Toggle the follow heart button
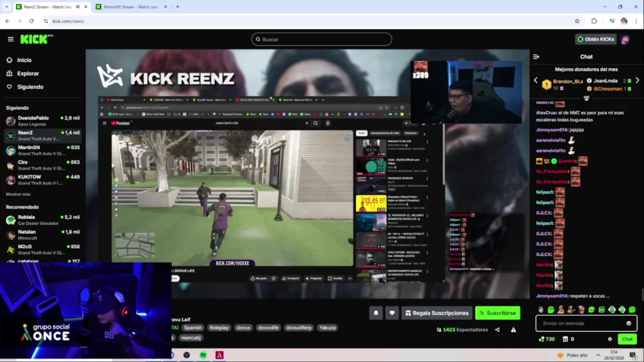644x362 pixels. click(x=392, y=313)
